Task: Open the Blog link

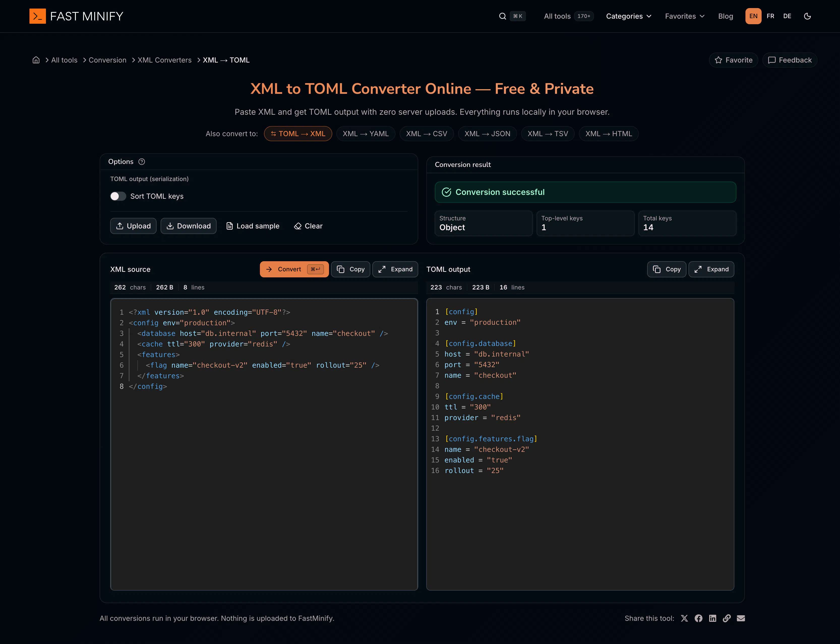Action: pyautogui.click(x=725, y=16)
